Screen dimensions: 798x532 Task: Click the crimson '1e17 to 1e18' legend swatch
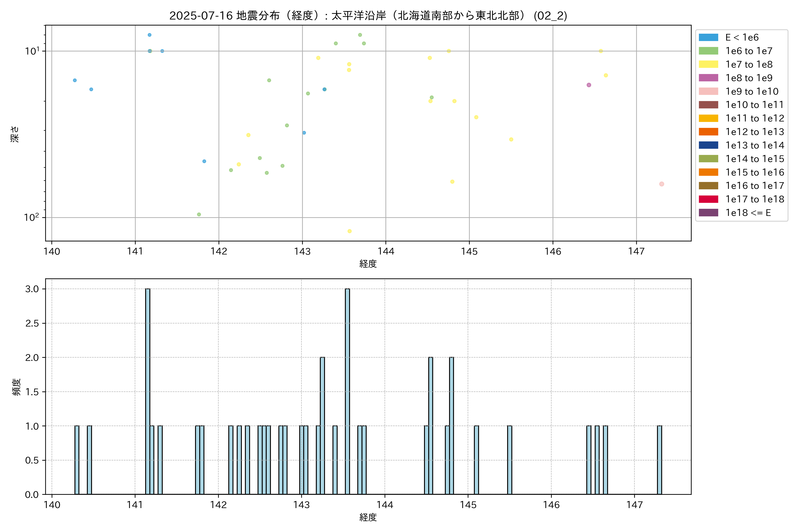coord(708,199)
